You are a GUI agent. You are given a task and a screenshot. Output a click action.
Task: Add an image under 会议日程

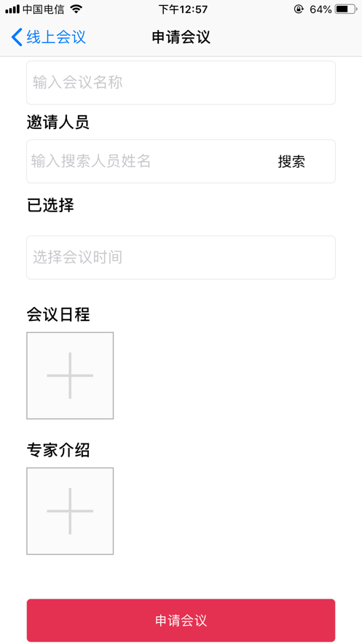[x=70, y=376]
